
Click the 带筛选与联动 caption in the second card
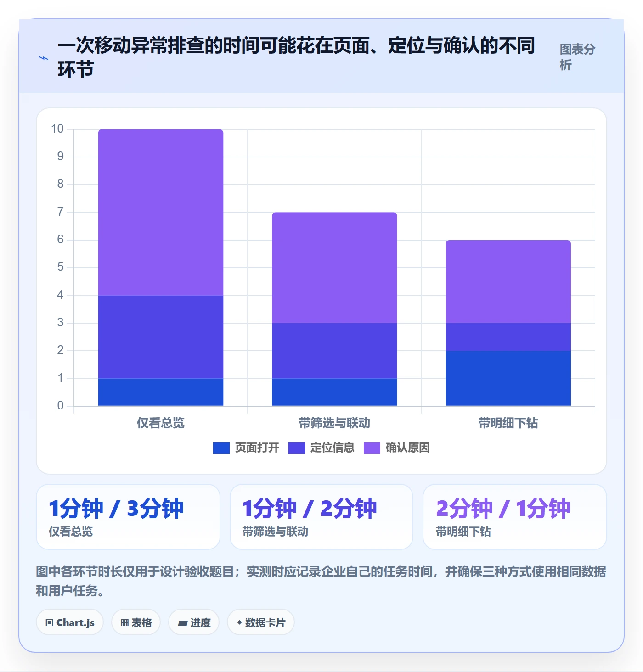pos(275,532)
